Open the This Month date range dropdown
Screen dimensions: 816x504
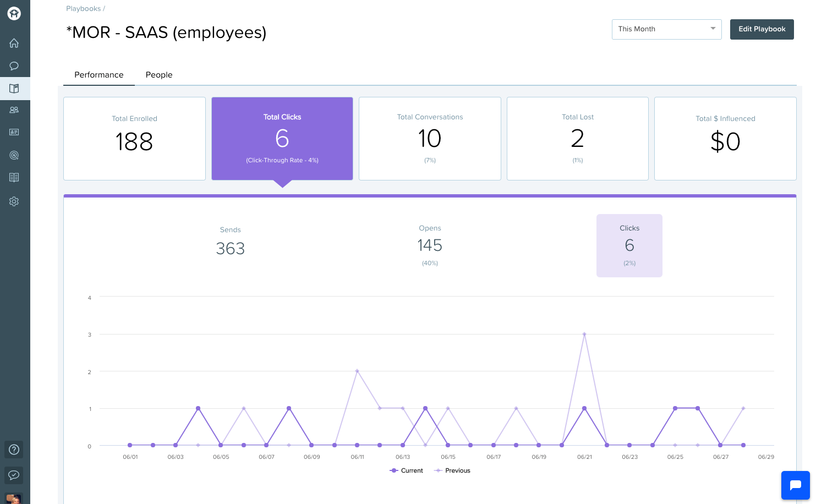point(667,29)
